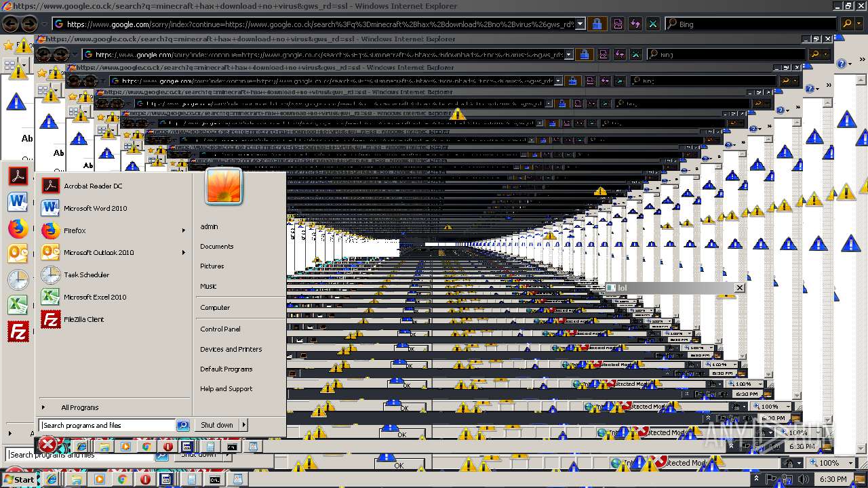Toggle Compatibility View icon in topmost IE window
This screenshot has height=488, width=868.
click(x=618, y=24)
